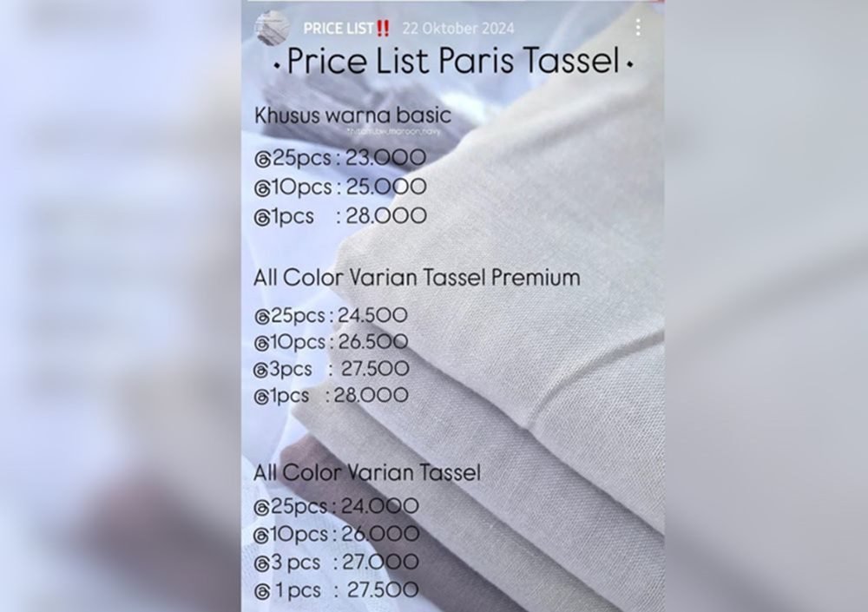Click the 22 Oktober 2024 date
Image resolution: width=868 pixels, height=612 pixels.
(x=464, y=29)
